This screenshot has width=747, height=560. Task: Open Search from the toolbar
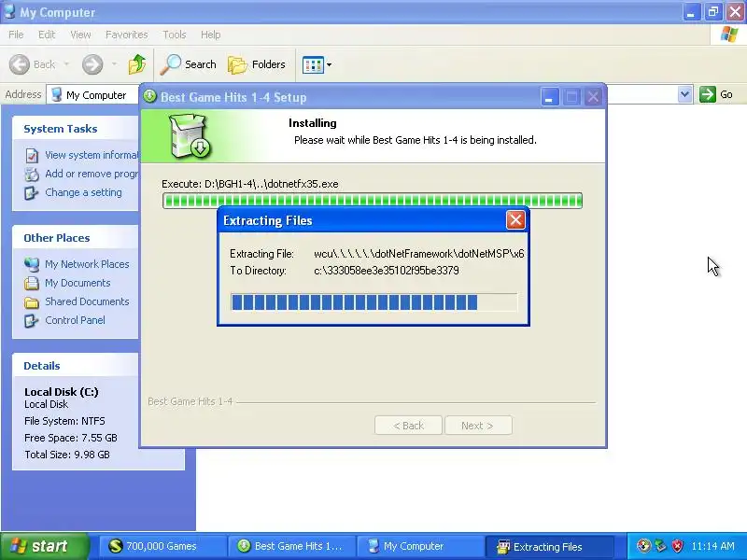pos(189,64)
